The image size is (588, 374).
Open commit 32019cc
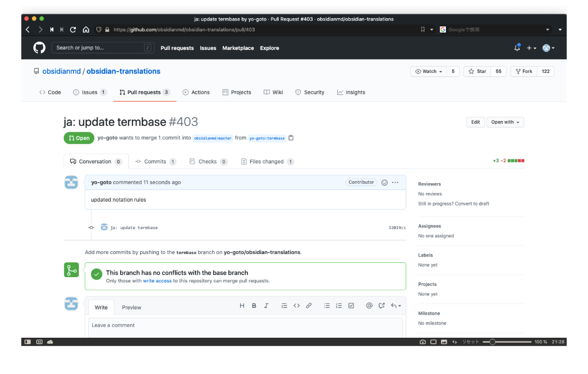pyautogui.click(x=397, y=228)
